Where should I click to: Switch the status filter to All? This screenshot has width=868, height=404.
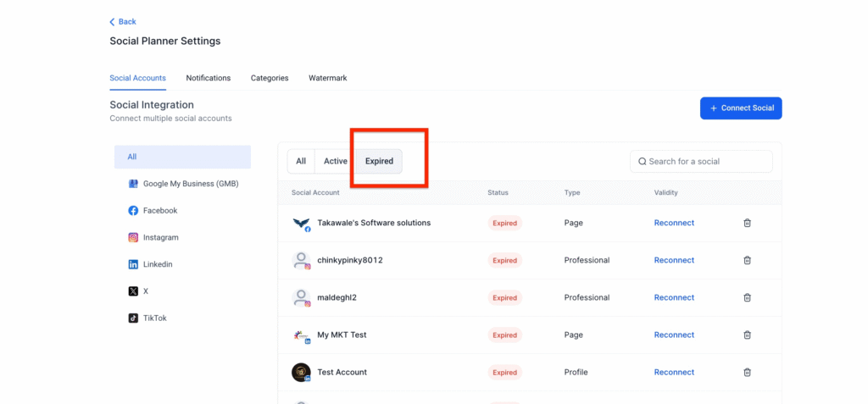point(300,161)
